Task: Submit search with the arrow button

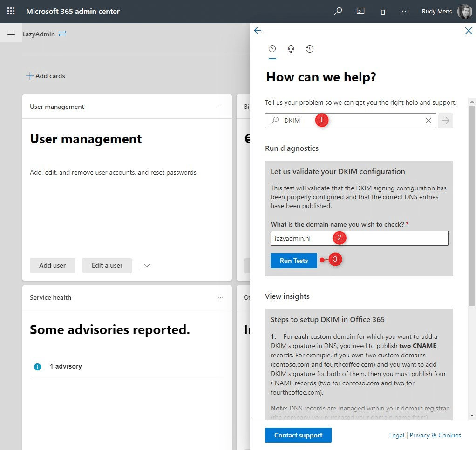Action: click(446, 121)
